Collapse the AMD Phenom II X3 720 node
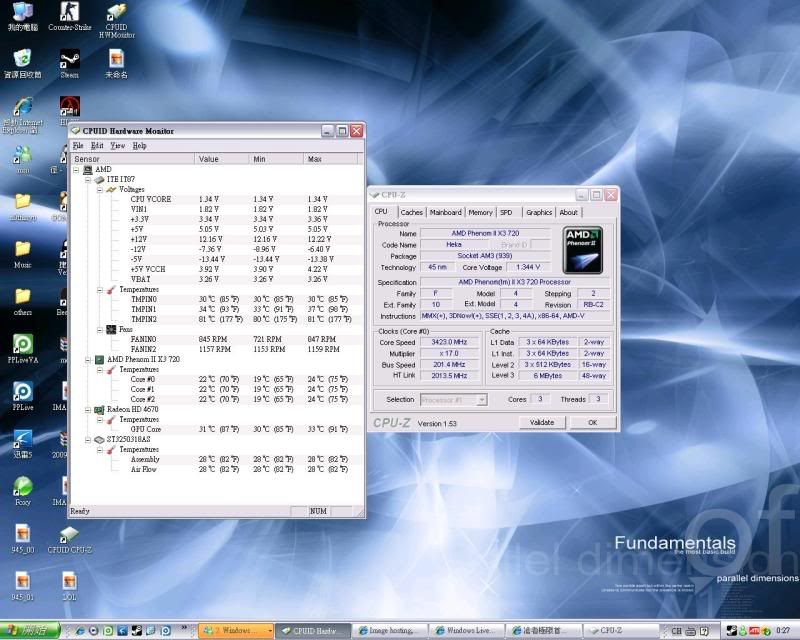 pos(88,359)
